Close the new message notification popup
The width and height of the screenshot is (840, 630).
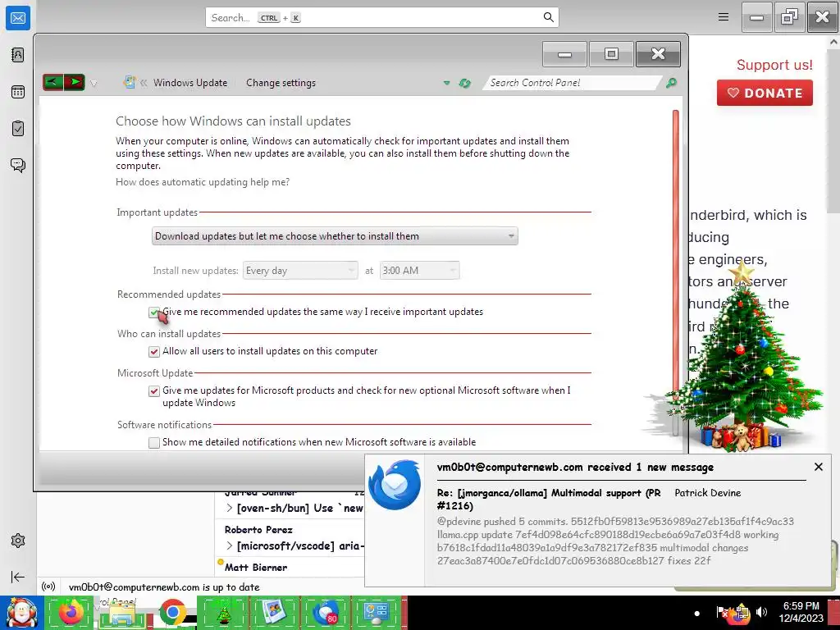[818, 467]
